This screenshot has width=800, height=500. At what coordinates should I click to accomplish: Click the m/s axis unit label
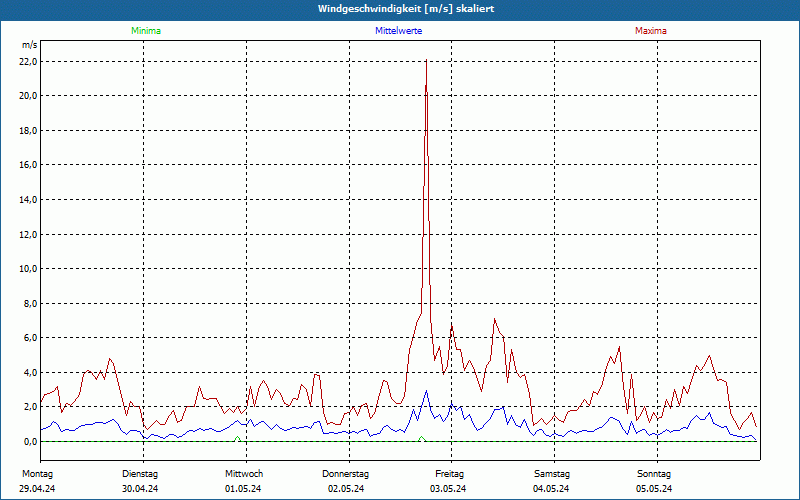30,45
